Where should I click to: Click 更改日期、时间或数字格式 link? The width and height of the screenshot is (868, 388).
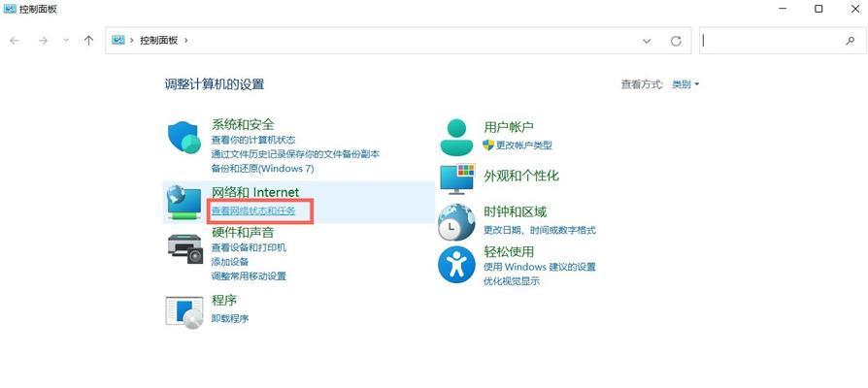pyautogui.click(x=540, y=230)
